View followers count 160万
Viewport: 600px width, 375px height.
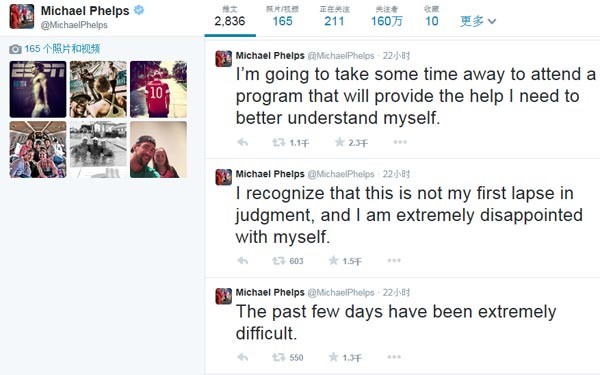tap(386, 17)
